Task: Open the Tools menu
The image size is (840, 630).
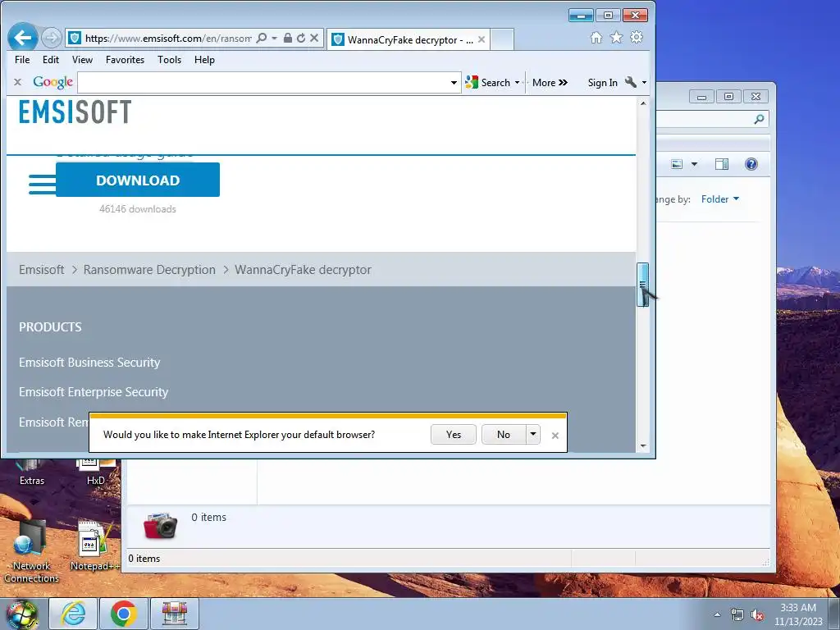Action: click(x=169, y=60)
